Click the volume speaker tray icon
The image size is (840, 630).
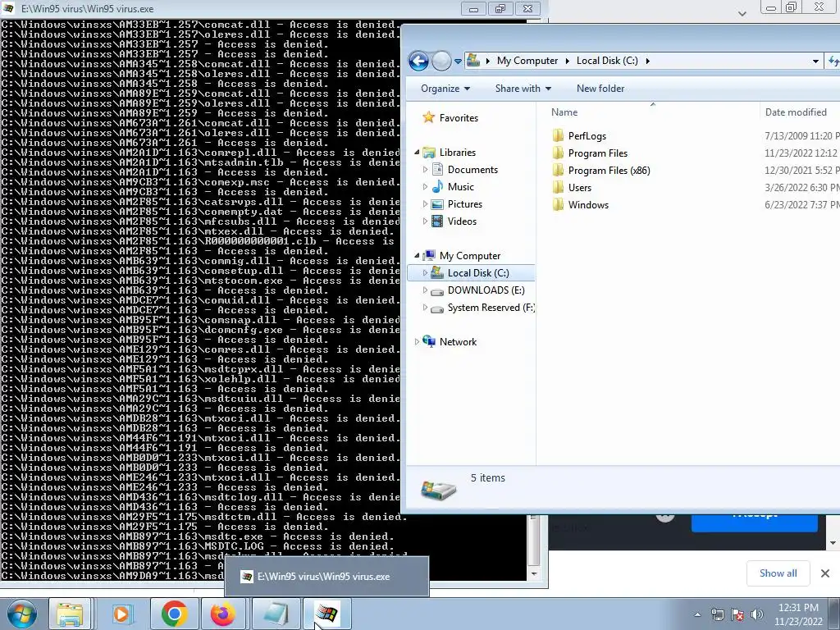pyautogui.click(x=757, y=614)
